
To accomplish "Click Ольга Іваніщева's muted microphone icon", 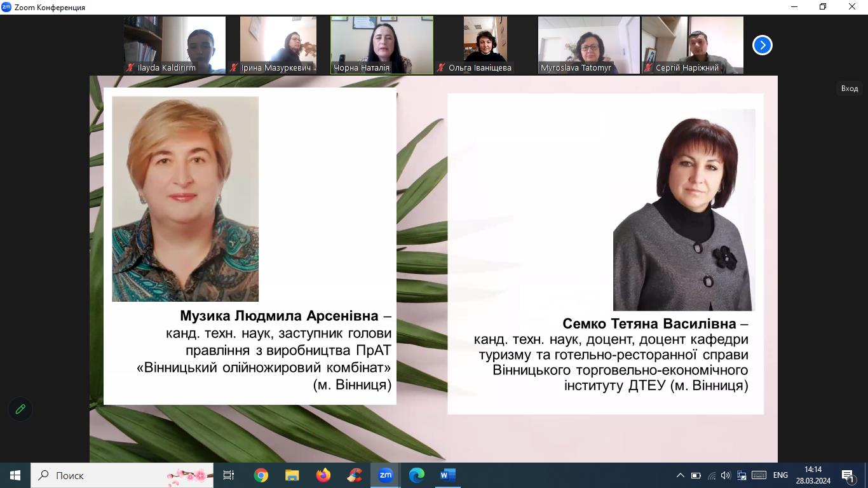I will point(442,67).
